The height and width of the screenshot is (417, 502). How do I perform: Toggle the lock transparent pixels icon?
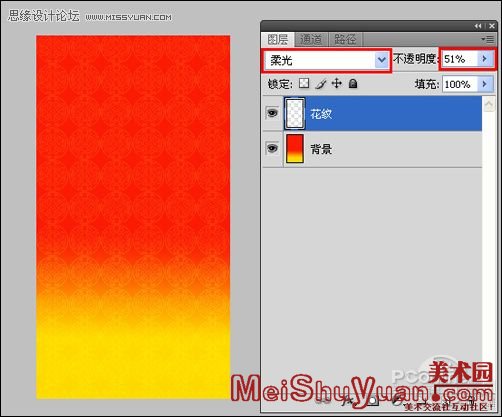pos(304,83)
